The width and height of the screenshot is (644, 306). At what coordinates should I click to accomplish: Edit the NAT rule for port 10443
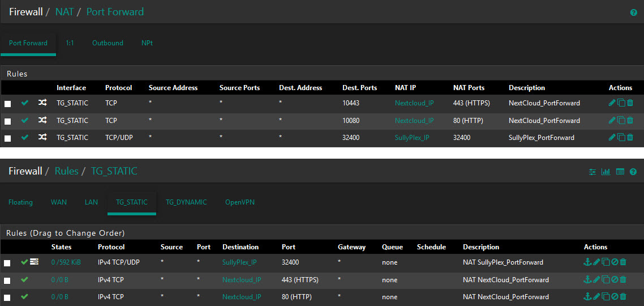(x=612, y=103)
